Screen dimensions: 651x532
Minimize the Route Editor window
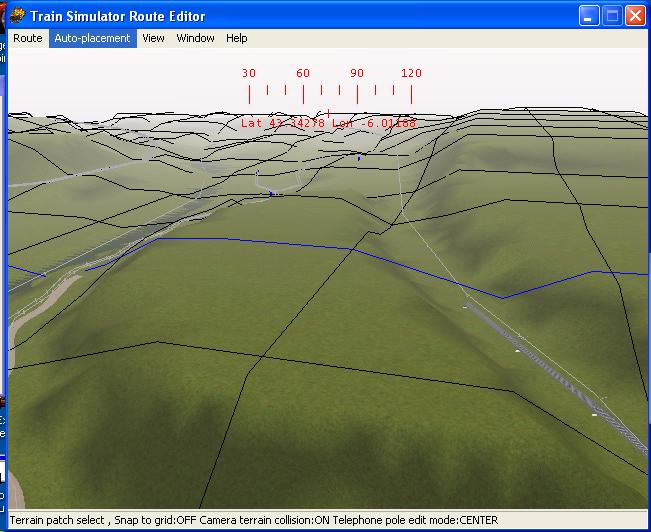[590, 15]
